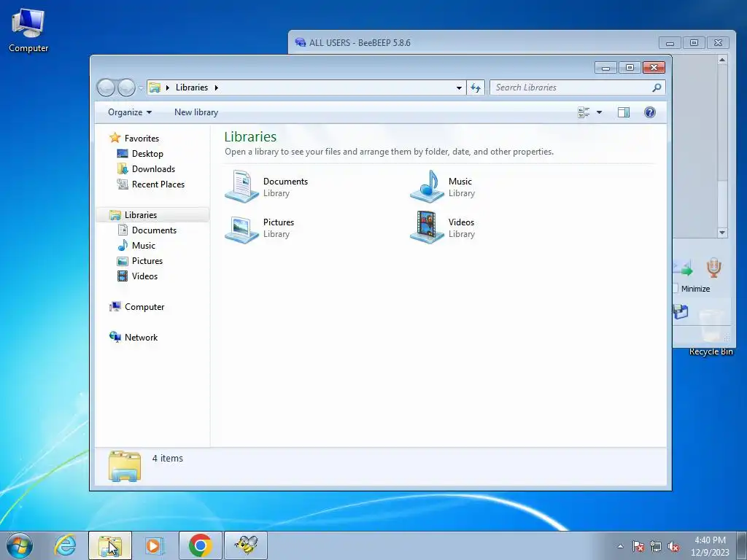Click the Libraries breadcrumb in address bar

[192, 87]
